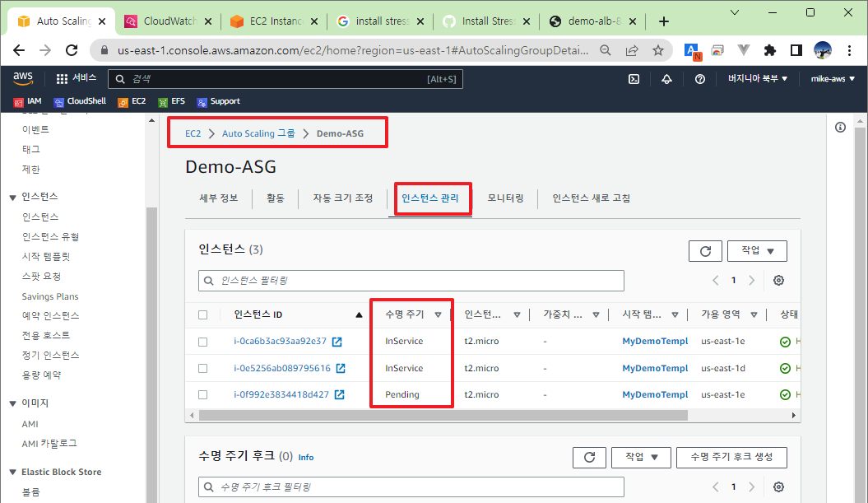Collapse Elastic Block Store sidebar section

click(12, 472)
